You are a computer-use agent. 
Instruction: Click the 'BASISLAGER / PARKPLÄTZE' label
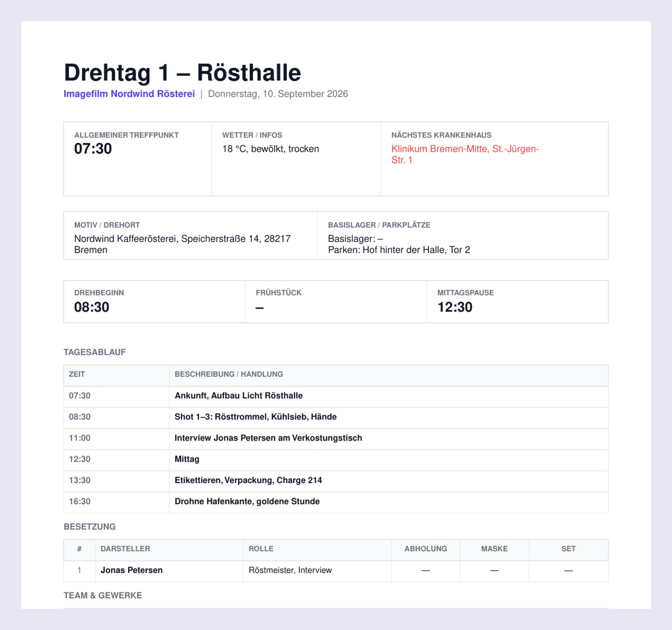pos(379,225)
